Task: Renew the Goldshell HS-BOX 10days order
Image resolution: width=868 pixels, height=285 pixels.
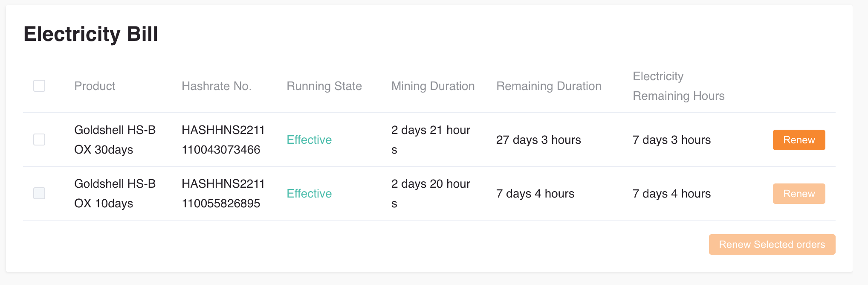Action: [799, 194]
